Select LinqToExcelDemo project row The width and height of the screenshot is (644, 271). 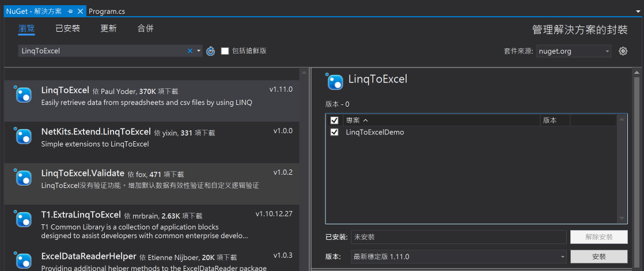[471, 133]
